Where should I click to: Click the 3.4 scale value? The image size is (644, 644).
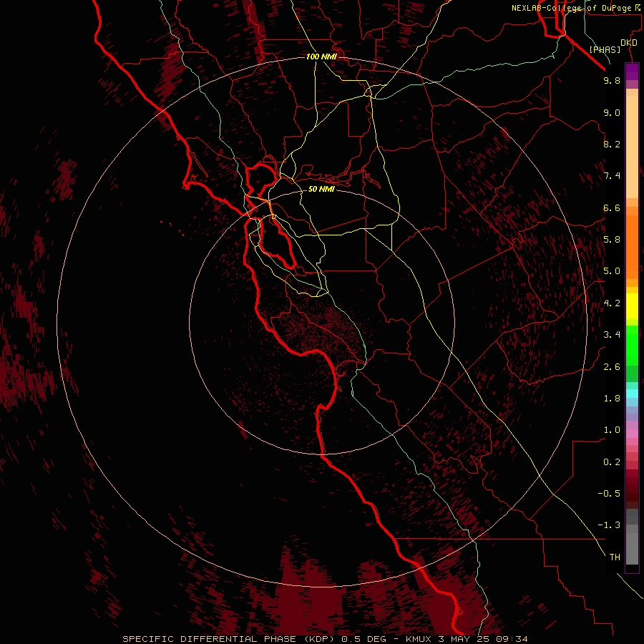point(612,335)
